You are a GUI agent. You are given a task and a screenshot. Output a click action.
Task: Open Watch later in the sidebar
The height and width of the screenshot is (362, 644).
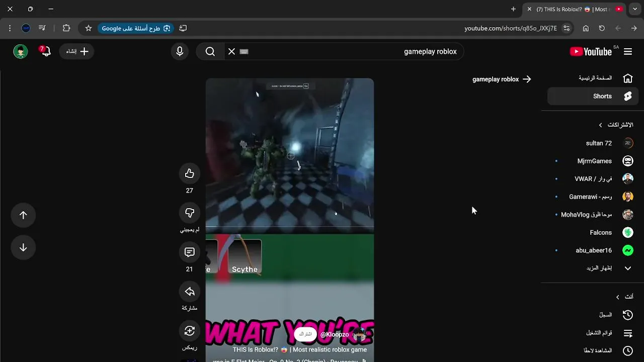pyautogui.click(x=593, y=350)
